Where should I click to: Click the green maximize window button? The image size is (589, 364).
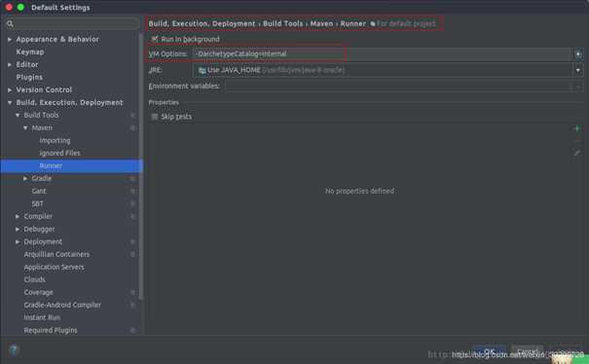point(21,7)
